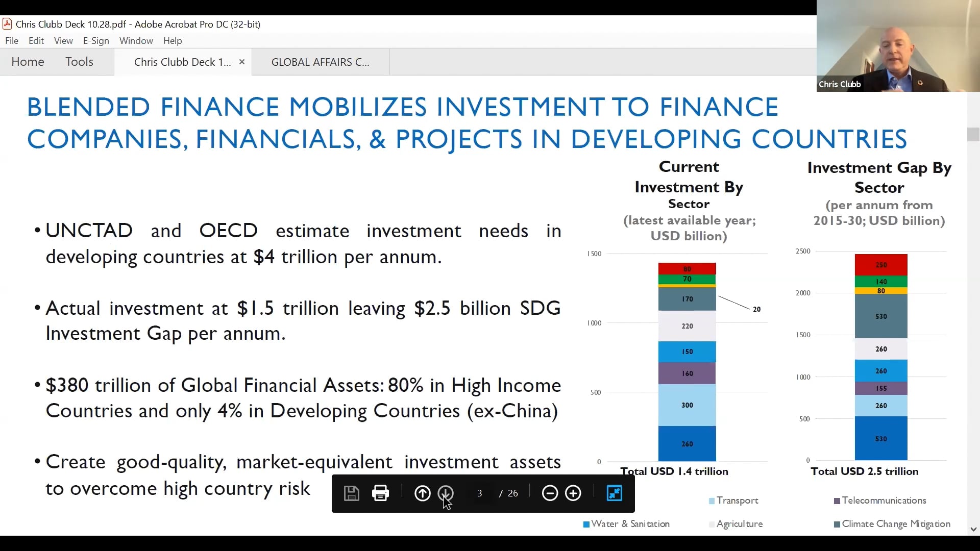Exit read mode with the blue toggle icon
The width and height of the screenshot is (980, 551).
click(x=614, y=493)
